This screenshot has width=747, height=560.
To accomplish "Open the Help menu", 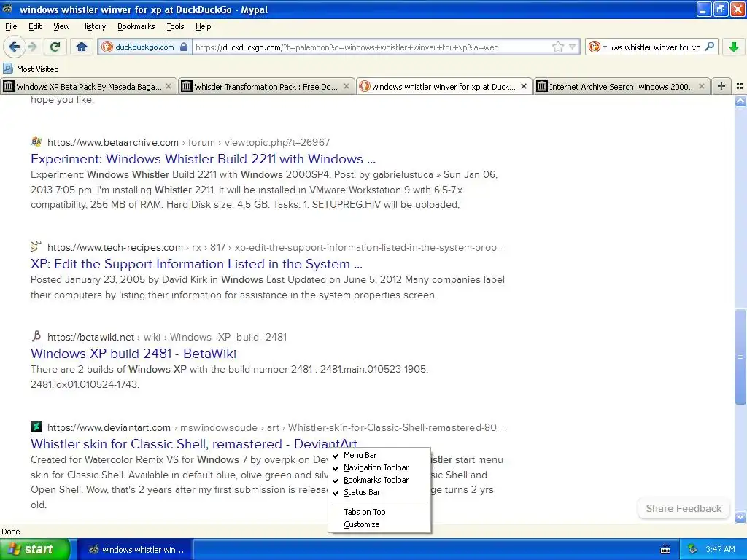I will [x=203, y=26].
